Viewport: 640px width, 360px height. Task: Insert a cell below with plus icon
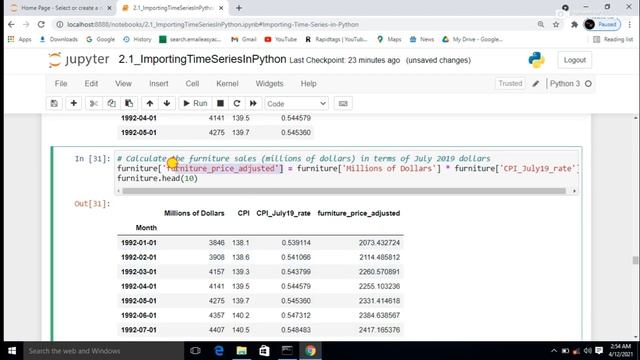tap(74, 103)
